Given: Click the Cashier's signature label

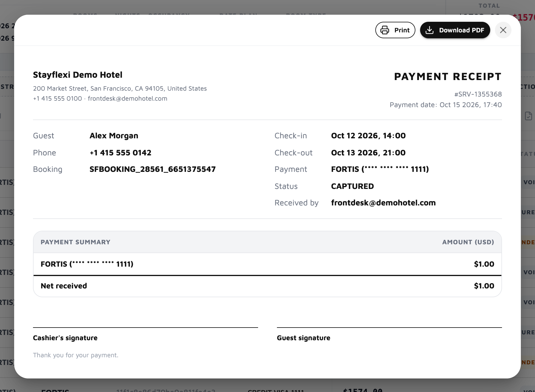Looking at the screenshot, I should (65, 338).
